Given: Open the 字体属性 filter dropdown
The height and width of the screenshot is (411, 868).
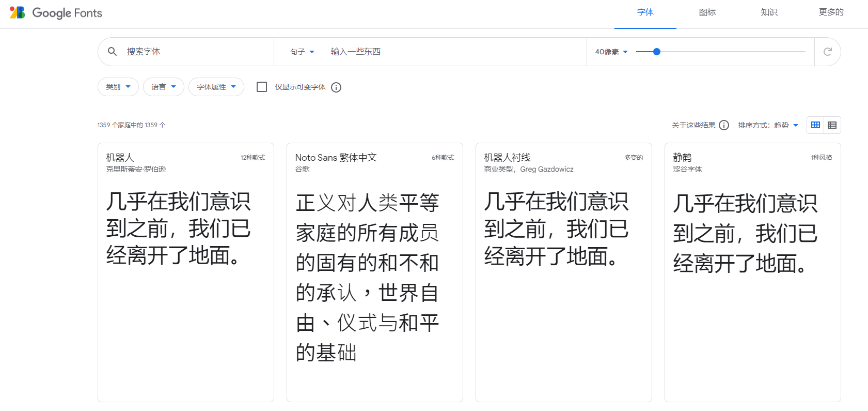Looking at the screenshot, I should pos(216,87).
